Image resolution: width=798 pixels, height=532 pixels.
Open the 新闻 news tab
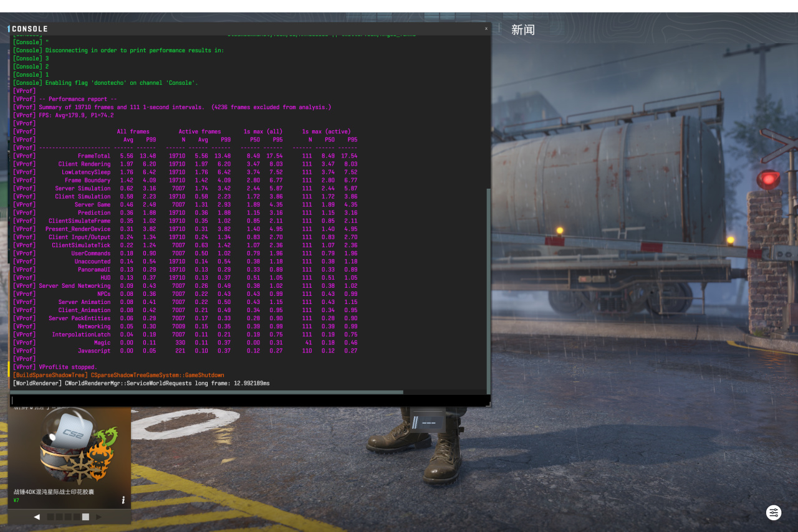coord(523,30)
